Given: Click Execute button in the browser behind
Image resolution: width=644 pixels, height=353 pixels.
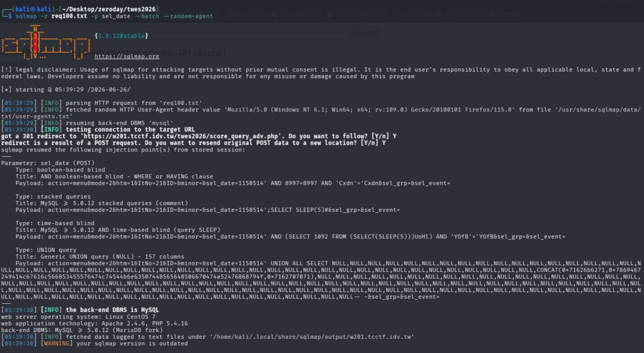Looking at the screenshot, I should pos(365,33).
